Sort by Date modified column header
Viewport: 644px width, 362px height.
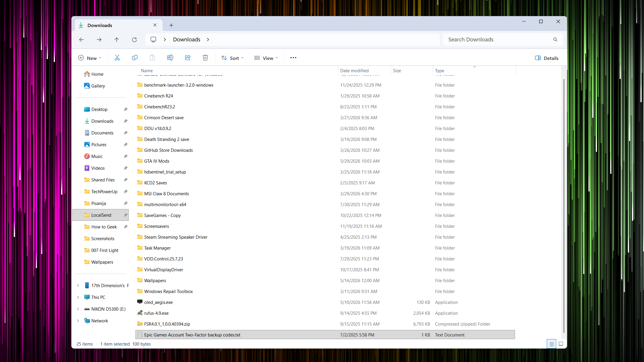pyautogui.click(x=364, y=71)
